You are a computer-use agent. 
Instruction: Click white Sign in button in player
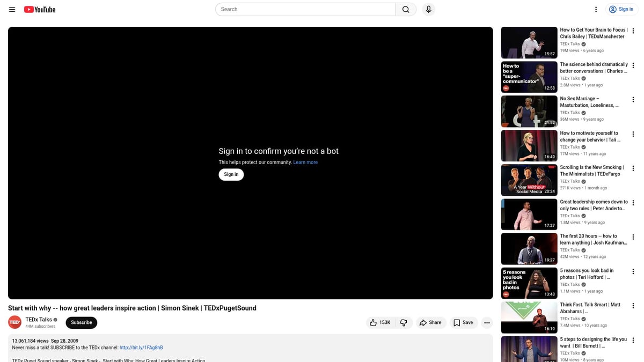point(231,174)
